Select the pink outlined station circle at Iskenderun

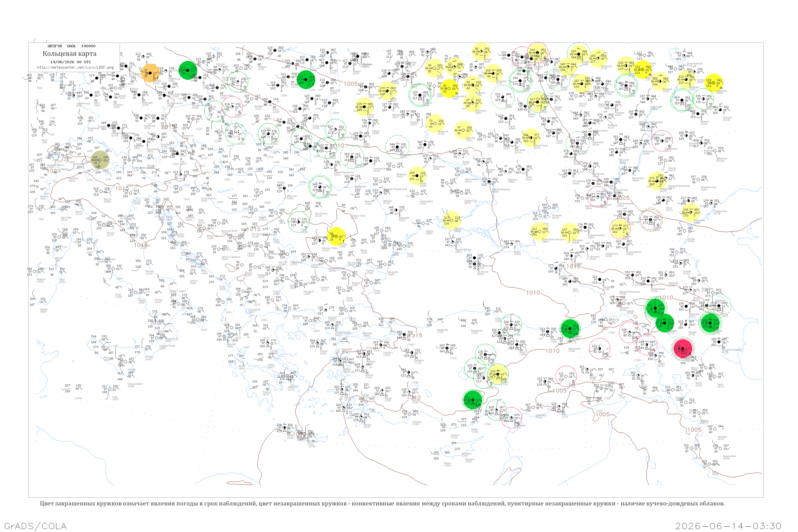point(511,418)
